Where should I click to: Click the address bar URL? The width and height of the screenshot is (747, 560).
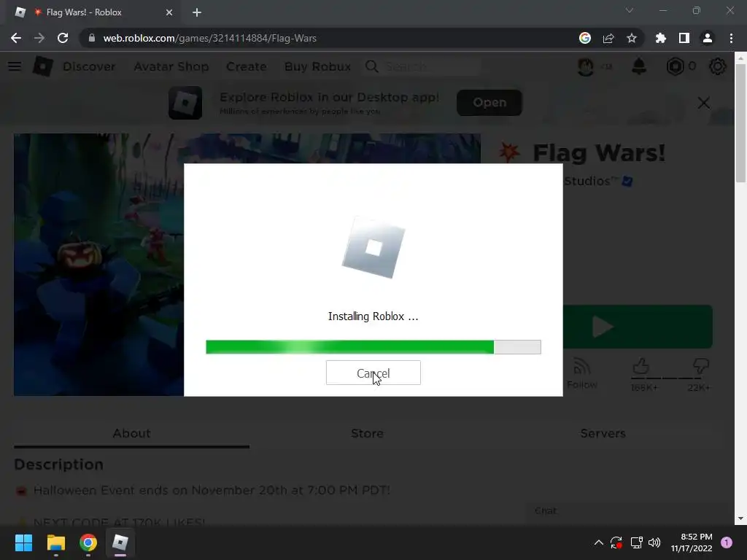tap(209, 38)
